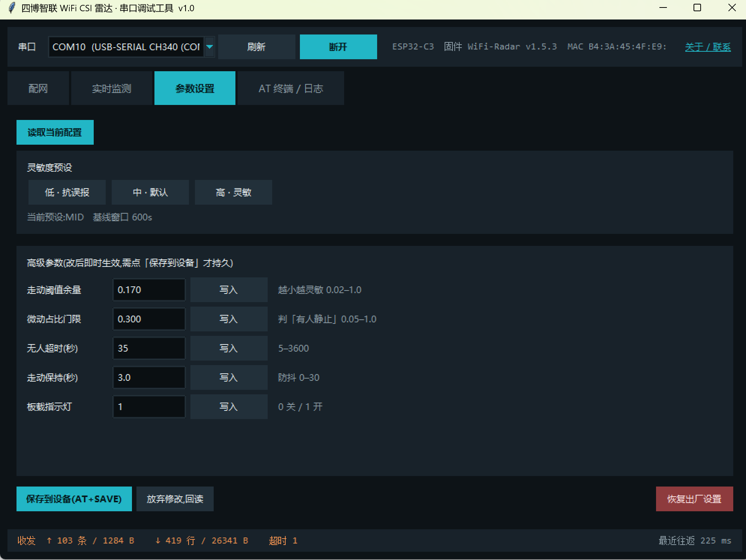The height and width of the screenshot is (560, 746).
Task: Close the serial debug tool window
Action: tap(732, 8)
